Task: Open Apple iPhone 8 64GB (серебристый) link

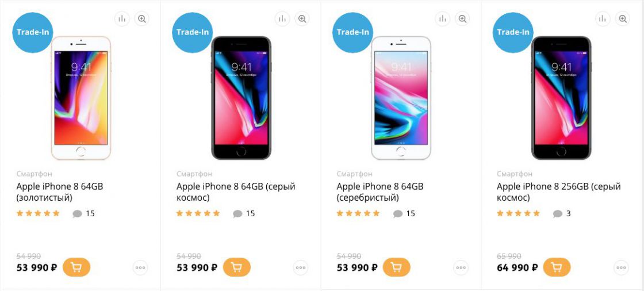Action: [x=380, y=192]
